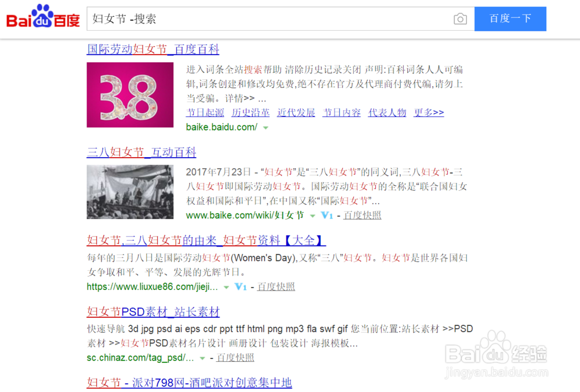The width and height of the screenshot is (580, 392).
Task: Open the 代表人物 sublink
Action: [x=387, y=112]
